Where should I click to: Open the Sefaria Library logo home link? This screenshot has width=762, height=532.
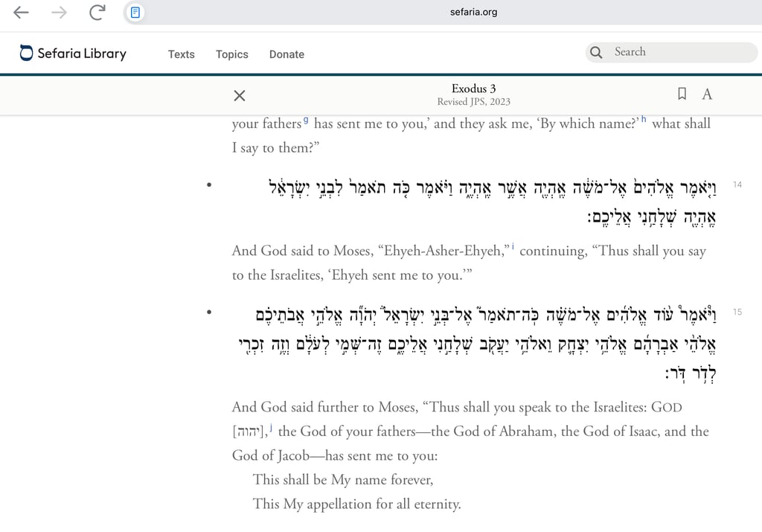(x=73, y=53)
